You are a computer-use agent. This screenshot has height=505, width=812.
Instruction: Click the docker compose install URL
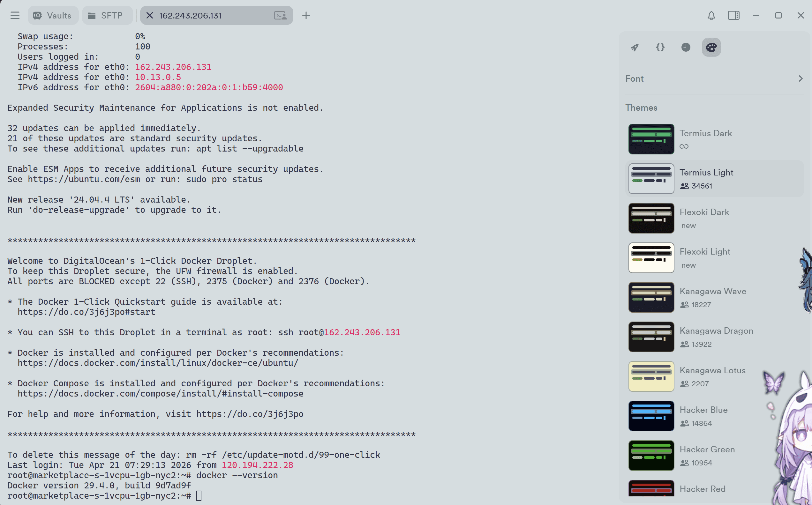coord(161,393)
